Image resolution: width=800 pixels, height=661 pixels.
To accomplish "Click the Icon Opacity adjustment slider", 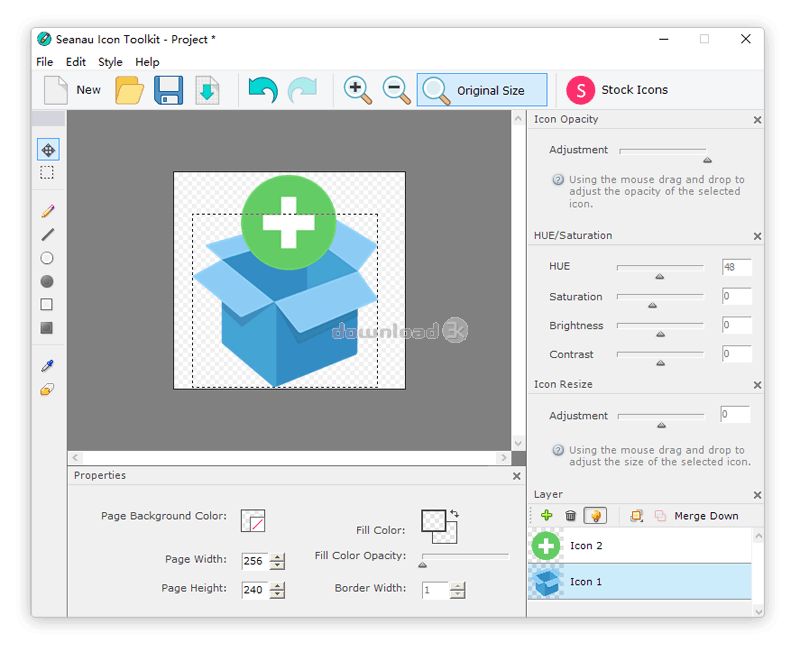I will (x=663, y=154).
